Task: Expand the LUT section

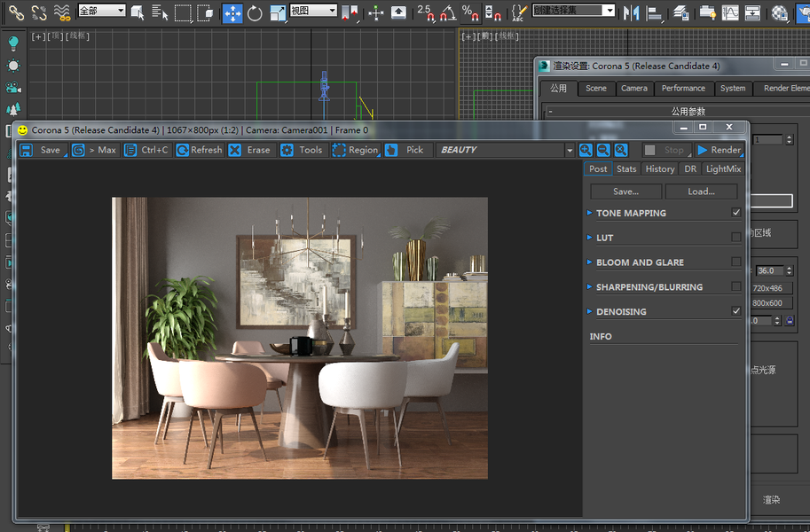Action: [589, 238]
